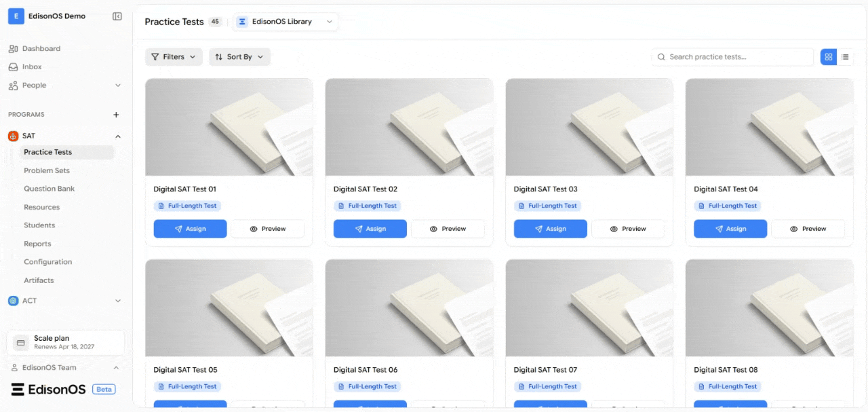
Task: Add a new program with the plus icon
Action: pos(116,115)
